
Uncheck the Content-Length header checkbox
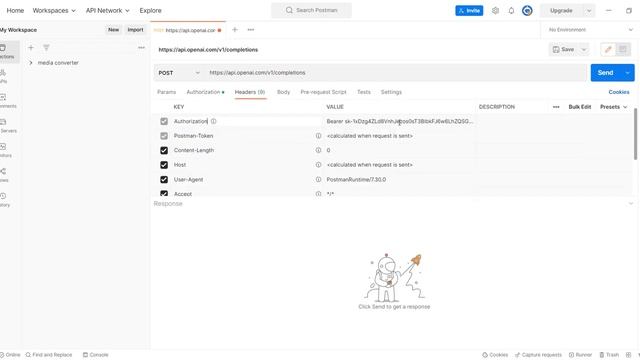[x=164, y=151]
